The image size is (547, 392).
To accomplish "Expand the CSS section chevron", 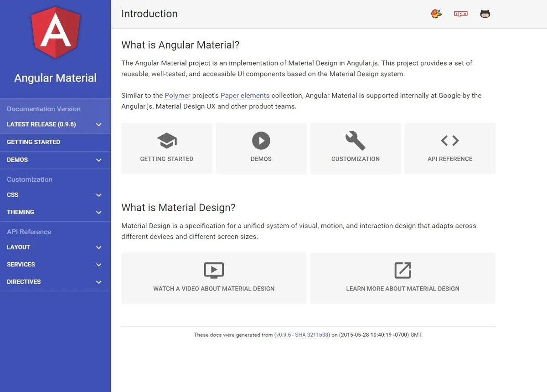I will pyautogui.click(x=99, y=195).
